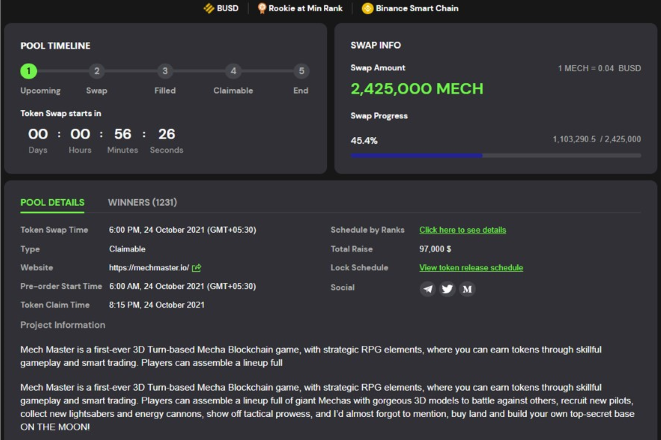Click the 2,425,000 MECH swap amount
This screenshot has width=661, height=440.
coord(417,89)
